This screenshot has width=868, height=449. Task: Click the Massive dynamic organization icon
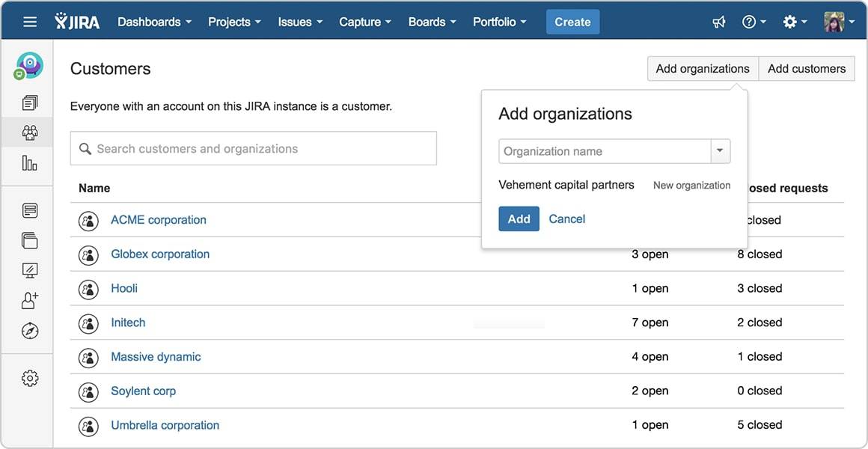[x=88, y=358]
